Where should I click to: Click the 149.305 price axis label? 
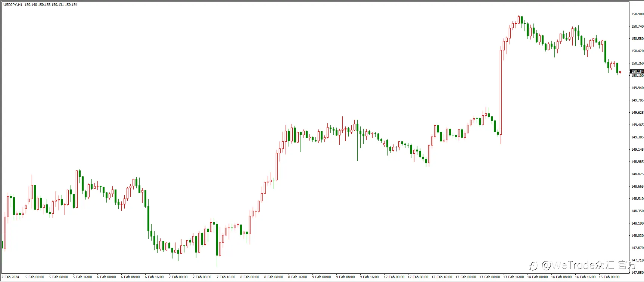[x=637, y=137]
